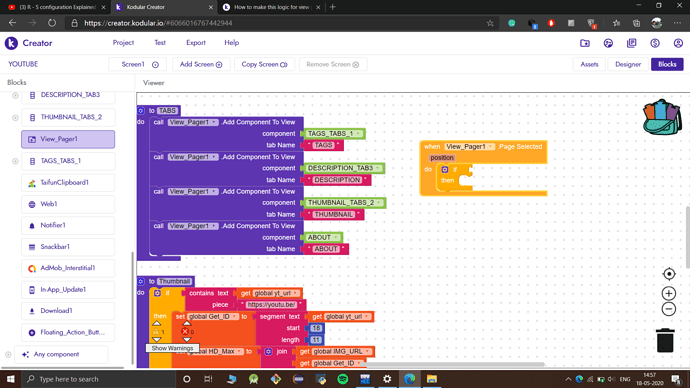Open THUMBNAIL_TABS_2 component block dropdown
The image size is (690, 388).
click(379, 203)
